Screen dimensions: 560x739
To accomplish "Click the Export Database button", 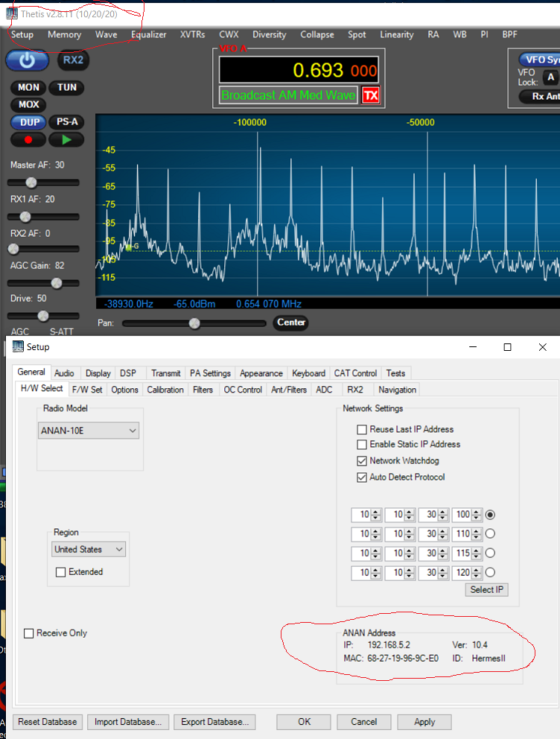I will tap(214, 722).
